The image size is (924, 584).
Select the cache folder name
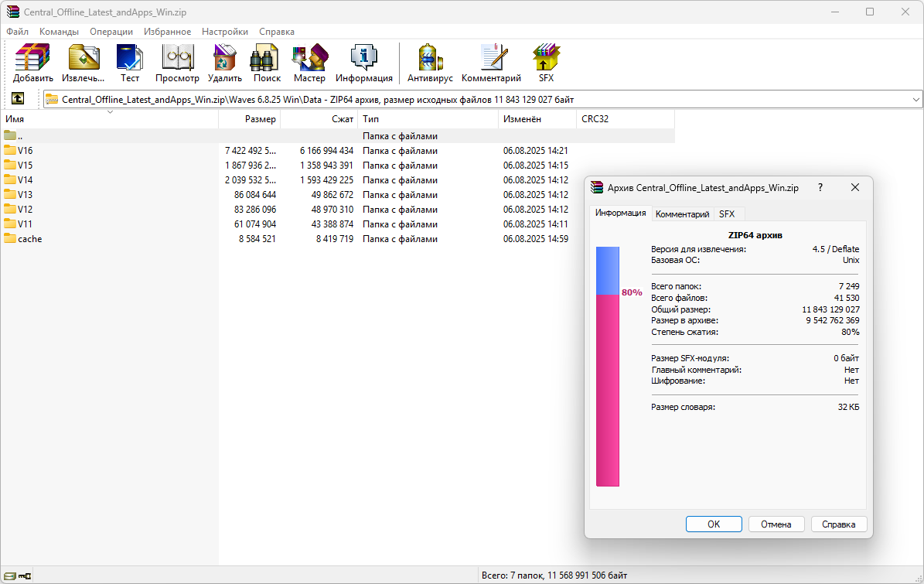30,239
